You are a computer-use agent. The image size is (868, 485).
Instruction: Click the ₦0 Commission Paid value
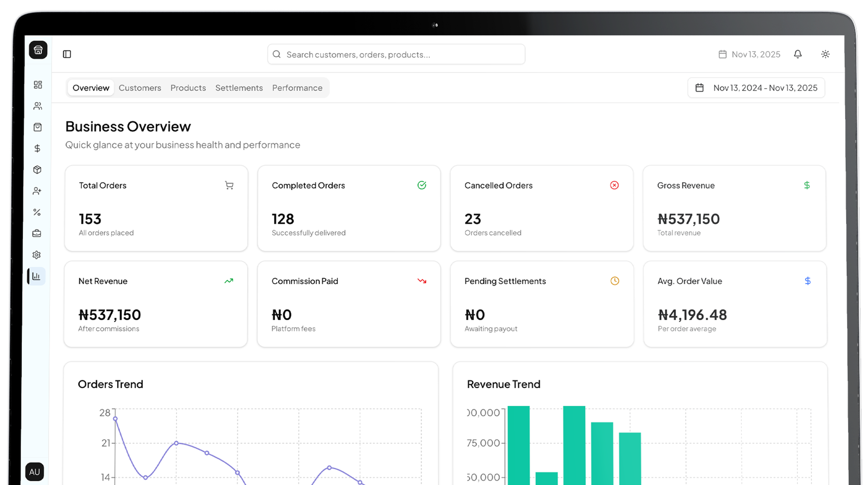tap(282, 315)
